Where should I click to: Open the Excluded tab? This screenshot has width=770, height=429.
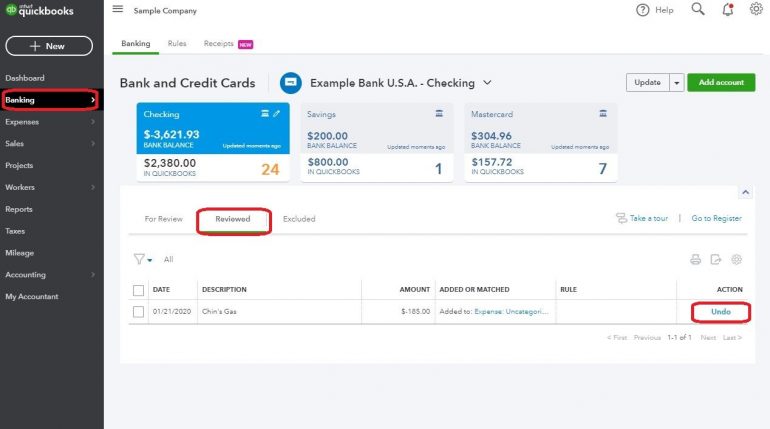pyautogui.click(x=299, y=218)
